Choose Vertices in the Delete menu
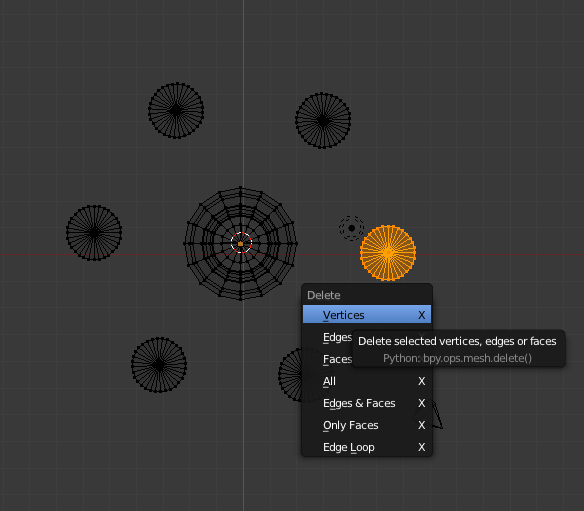This screenshot has height=511, width=584. point(367,315)
